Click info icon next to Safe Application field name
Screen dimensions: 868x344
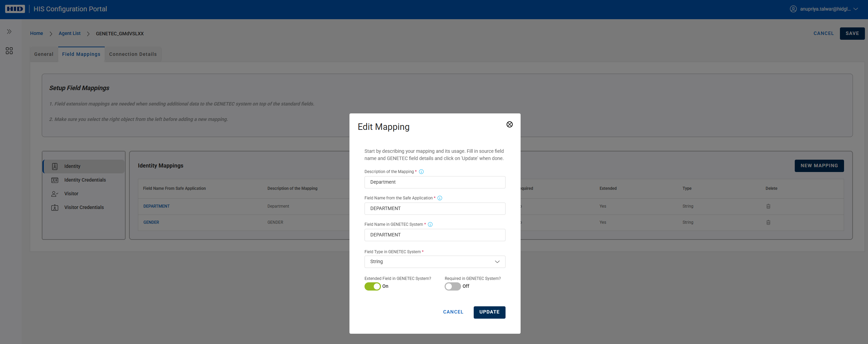[x=440, y=198]
